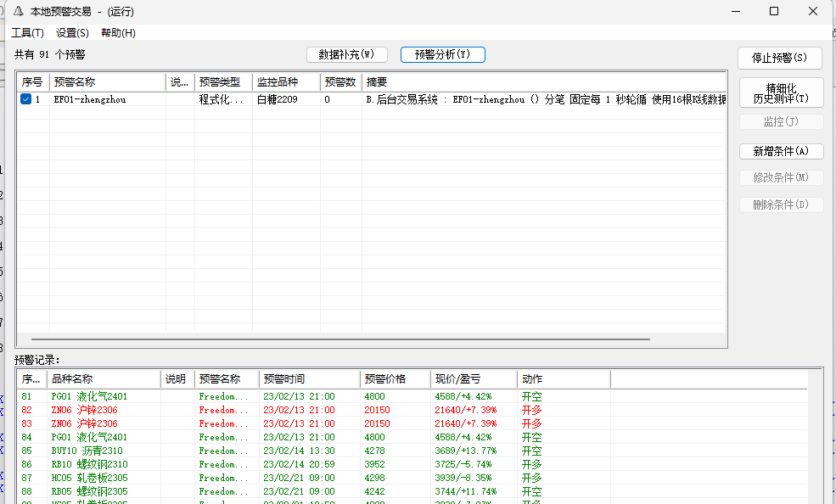The width and height of the screenshot is (836, 504).
Task: Click the 品种名称 column header
Action: point(104,378)
